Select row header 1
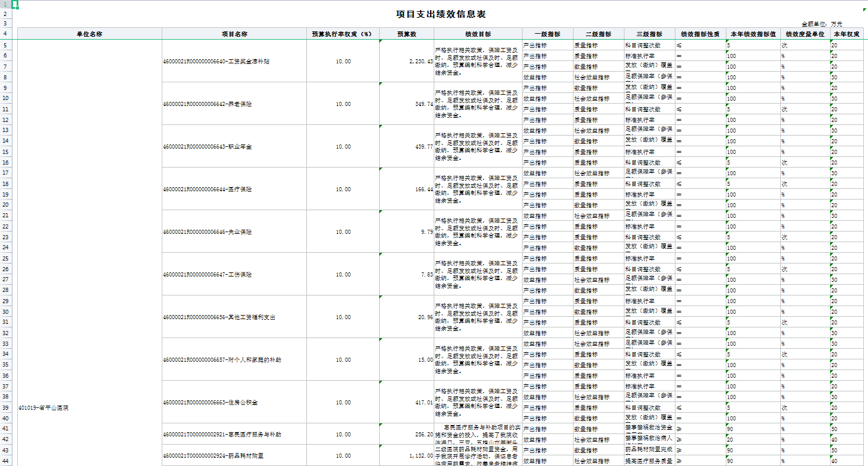 click(5, 4)
